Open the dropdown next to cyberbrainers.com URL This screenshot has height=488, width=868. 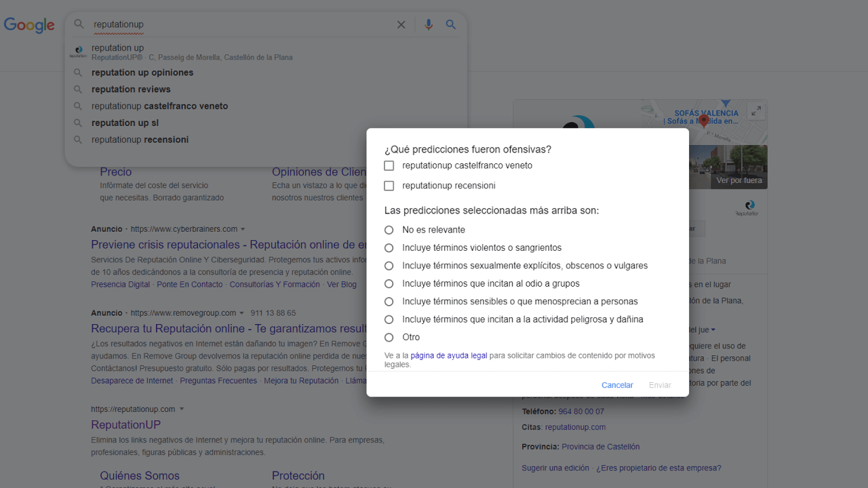tap(244, 229)
